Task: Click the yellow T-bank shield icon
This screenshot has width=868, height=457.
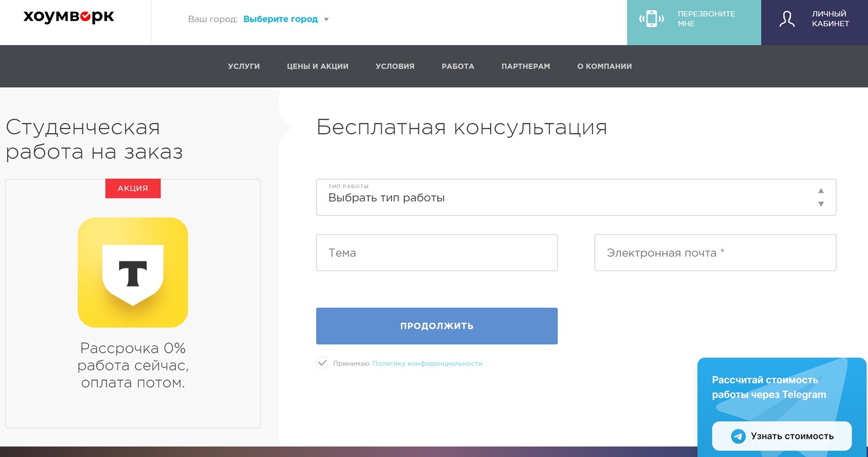Action: [133, 272]
